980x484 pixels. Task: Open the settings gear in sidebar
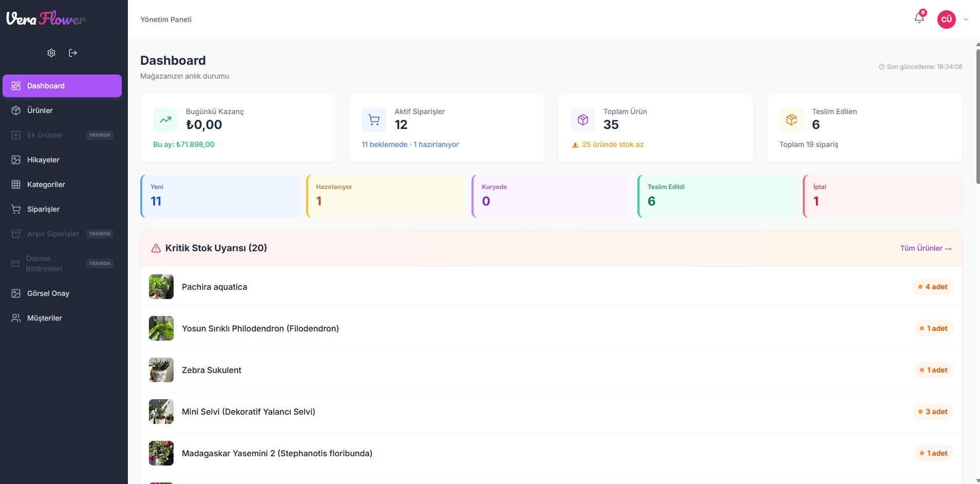[x=51, y=53]
